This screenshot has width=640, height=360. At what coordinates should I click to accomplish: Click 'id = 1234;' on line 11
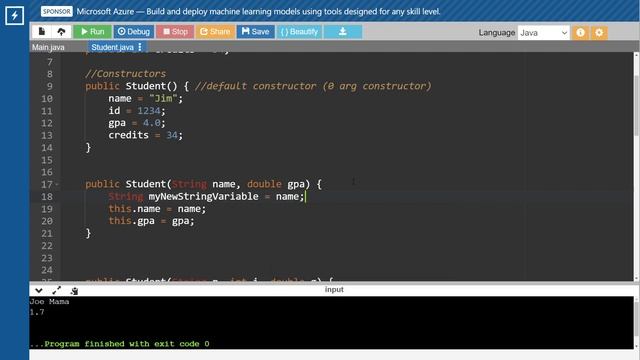[x=137, y=111]
